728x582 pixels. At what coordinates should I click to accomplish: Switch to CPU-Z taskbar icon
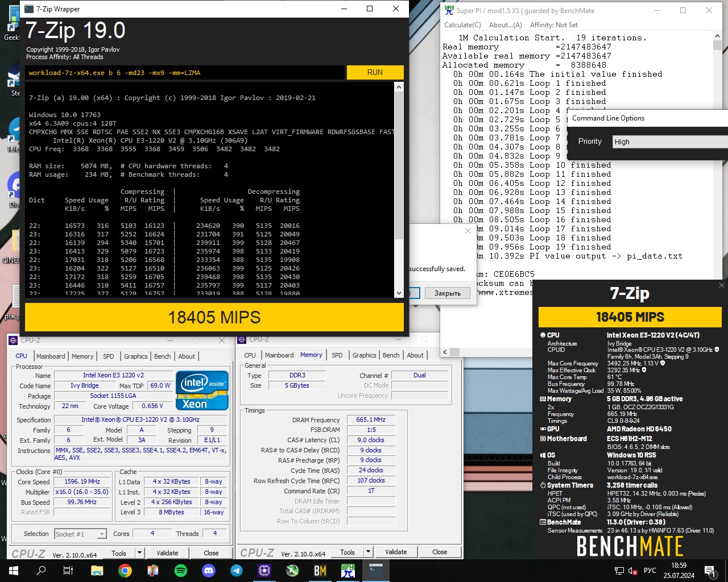(264, 571)
